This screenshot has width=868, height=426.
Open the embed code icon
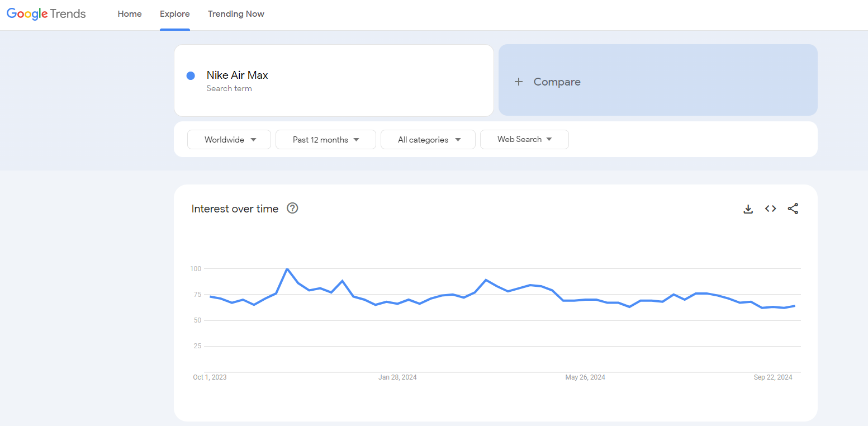pyautogui.click(x=771, y=209)
